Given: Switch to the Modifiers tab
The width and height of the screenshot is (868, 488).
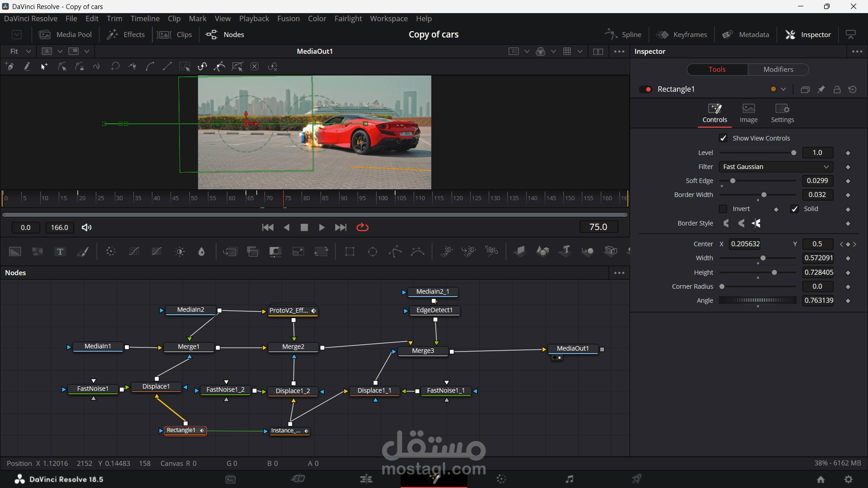Looking at the screenshot, I should [778, 69].
